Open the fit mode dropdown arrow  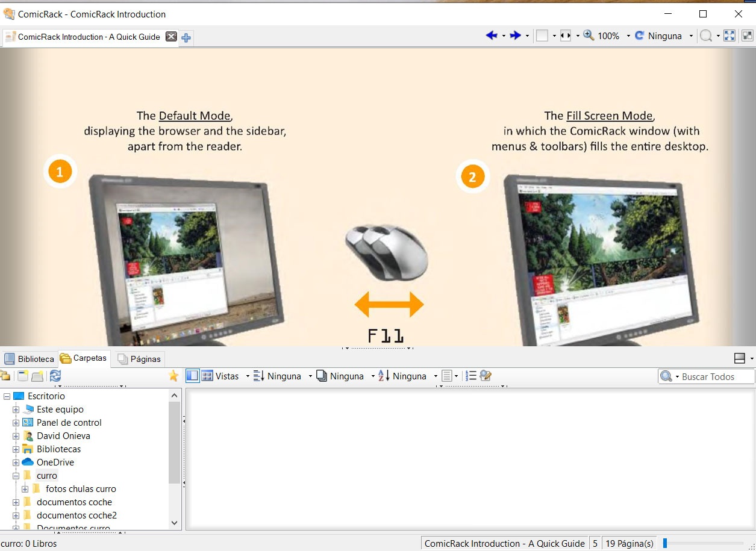tap(577, 36)
